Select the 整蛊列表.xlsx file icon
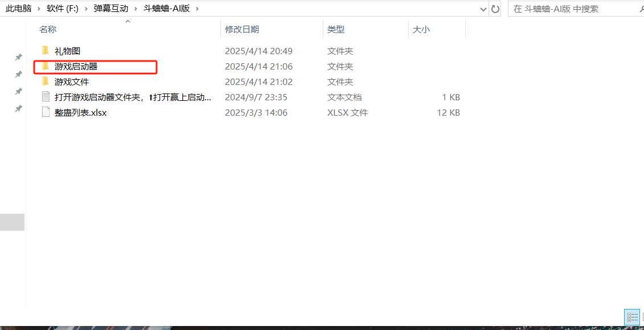Image resolution: width=644 pixels, height=330 pixels. (46, 112)
